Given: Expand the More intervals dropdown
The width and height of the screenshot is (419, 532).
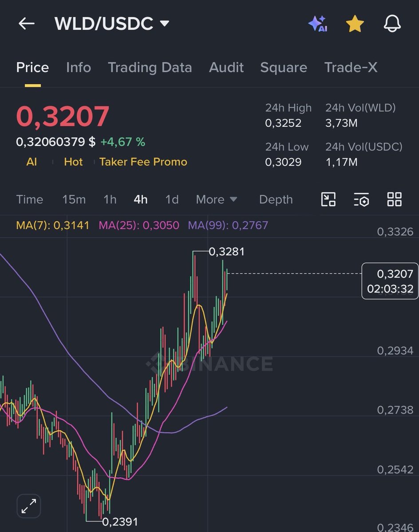Looking at the screenshot, I should [217, 199].
